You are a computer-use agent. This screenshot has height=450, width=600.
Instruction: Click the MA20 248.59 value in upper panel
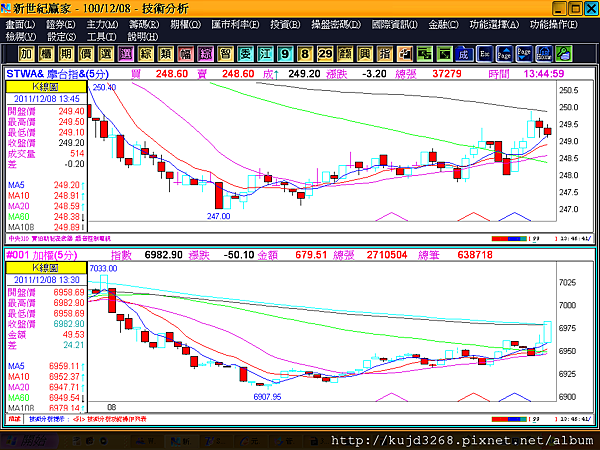[69, 206]
